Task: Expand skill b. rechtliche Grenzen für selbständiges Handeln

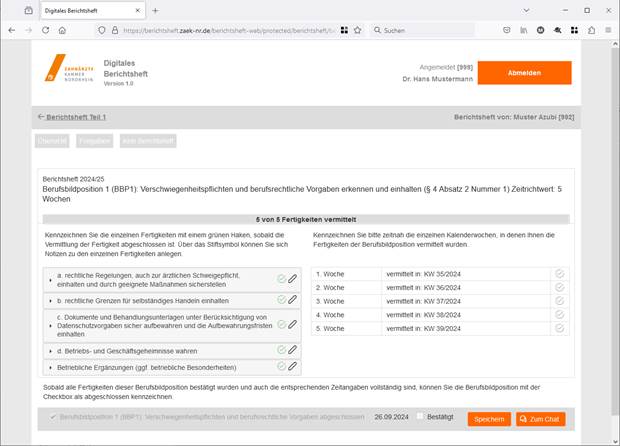Action: 50,301
